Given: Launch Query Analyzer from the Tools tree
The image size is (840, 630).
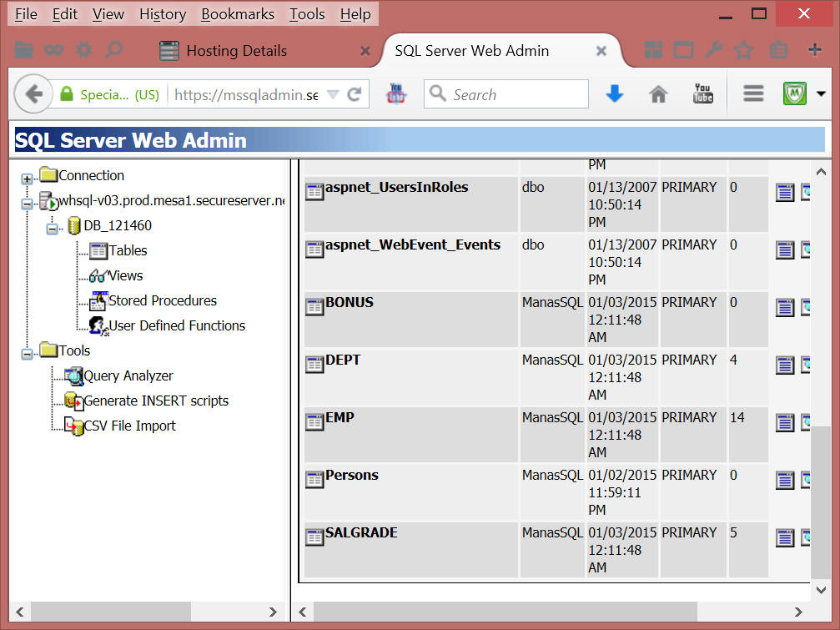Looking at the screenshot, I should pyautogui.click(x=128, y=376).
